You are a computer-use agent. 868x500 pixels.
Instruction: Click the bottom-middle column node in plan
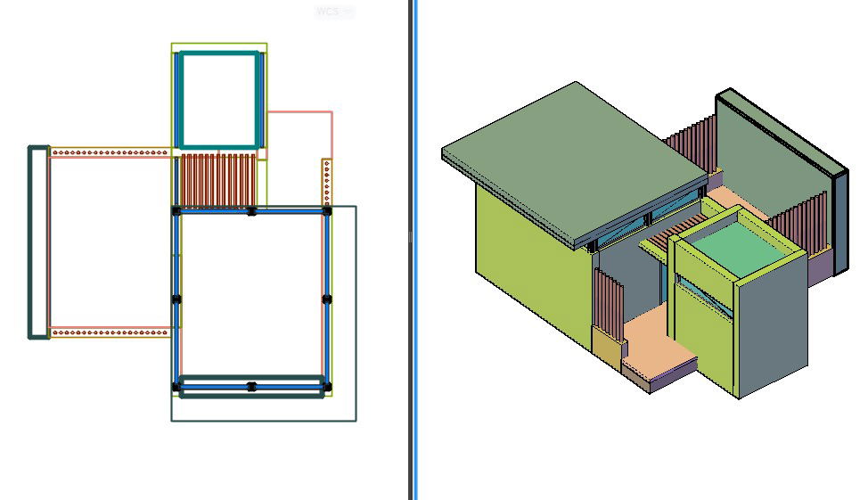[251, 387]
